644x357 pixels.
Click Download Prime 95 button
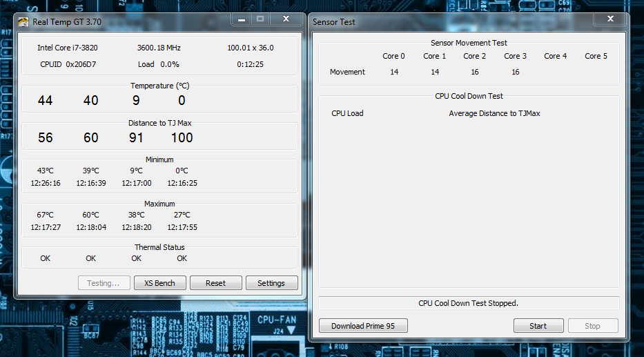[x=363, y=326]
